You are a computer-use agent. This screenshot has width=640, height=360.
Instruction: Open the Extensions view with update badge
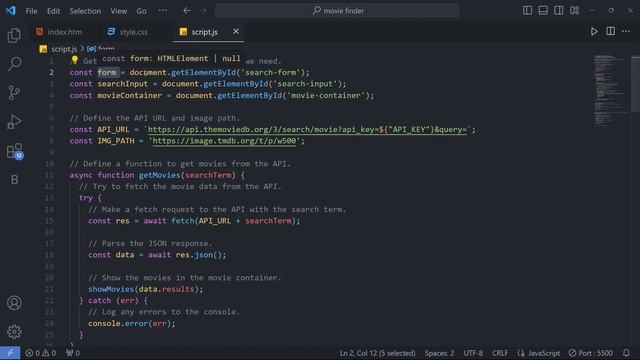pyautogui.click(x=14, y=151)
